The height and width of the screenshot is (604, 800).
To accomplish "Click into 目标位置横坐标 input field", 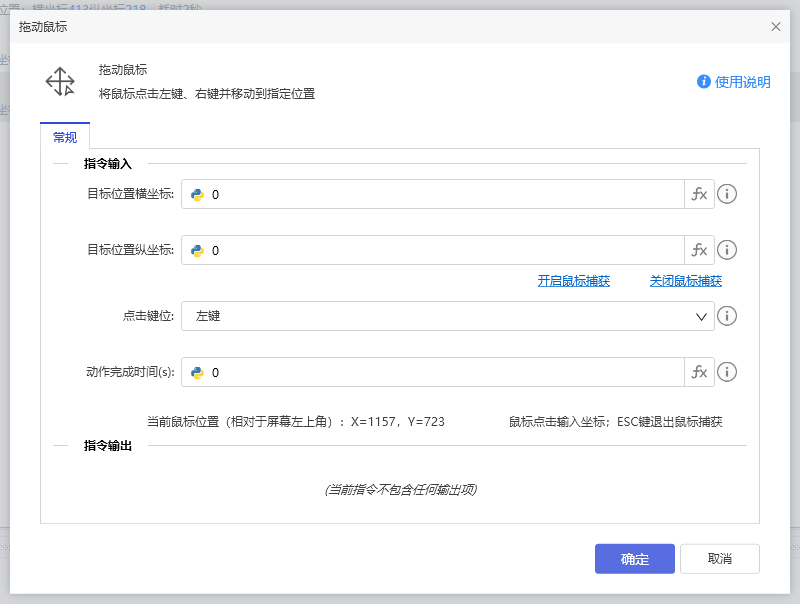I will 440,195.
